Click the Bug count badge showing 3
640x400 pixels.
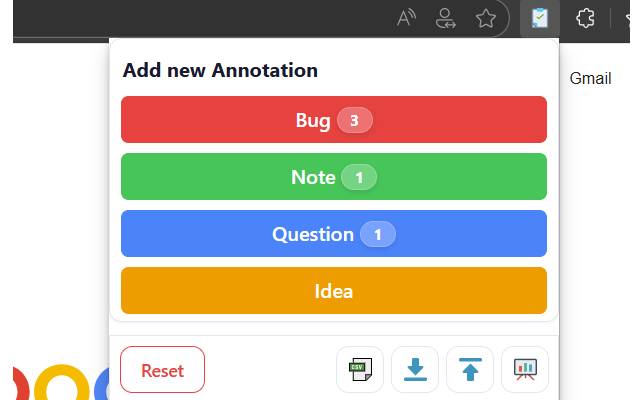[354, 120]
